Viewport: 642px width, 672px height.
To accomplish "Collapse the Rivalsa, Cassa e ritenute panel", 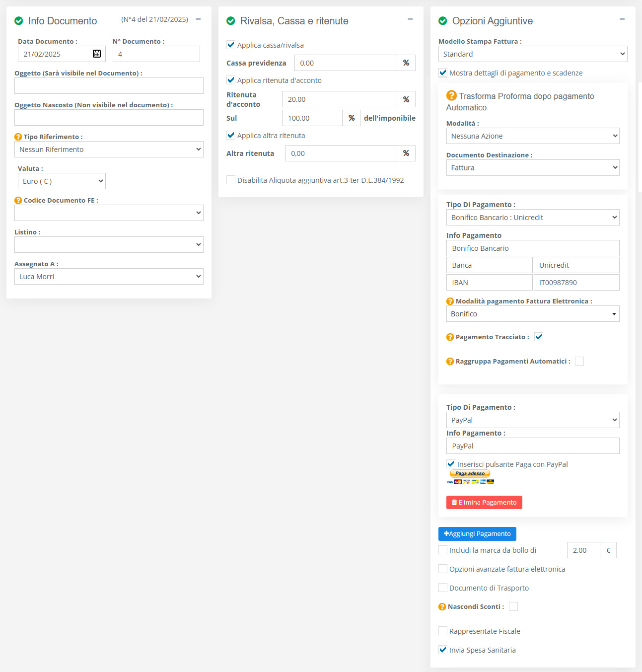I will coord(410,19).
